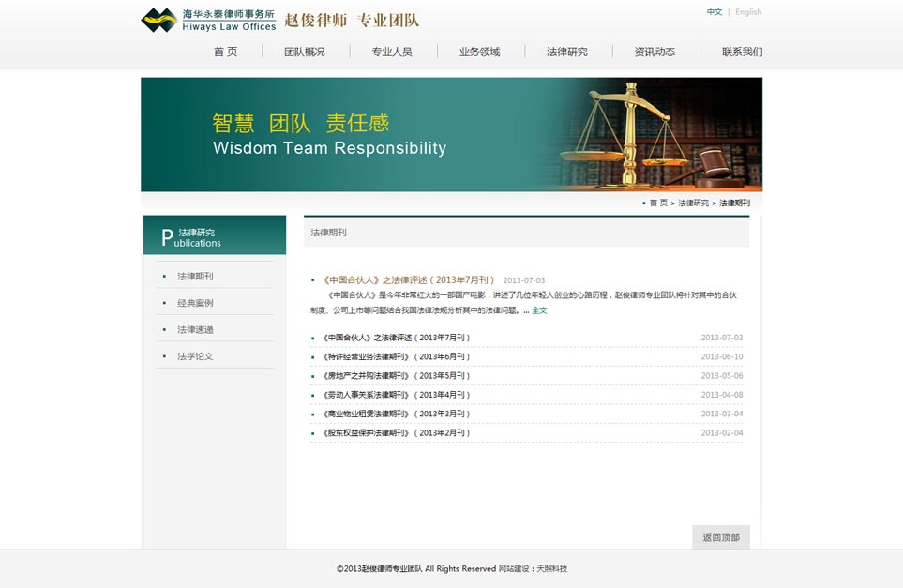Click the 返回顶部 button
Screen dimensions: 903x588
point(721,536)
